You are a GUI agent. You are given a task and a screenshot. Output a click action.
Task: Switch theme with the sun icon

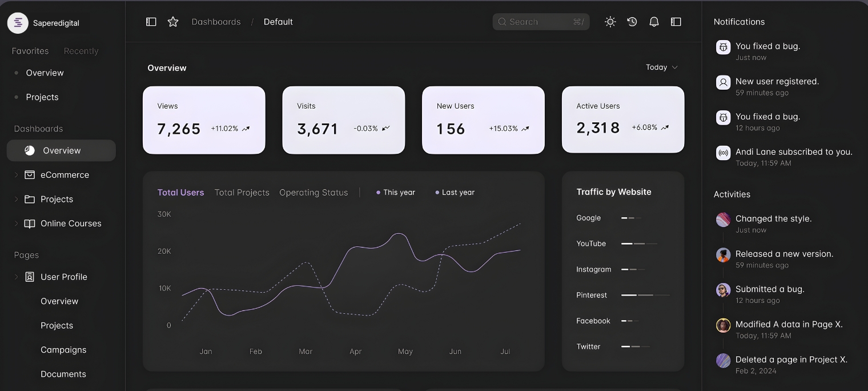610,21
